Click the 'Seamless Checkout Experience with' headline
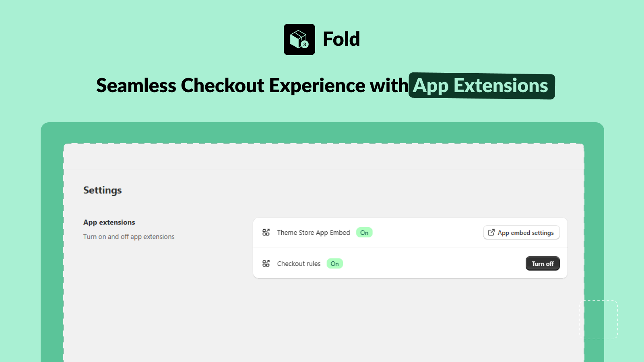This screenshot has height=362, width=644. click(x=252, y=85)
